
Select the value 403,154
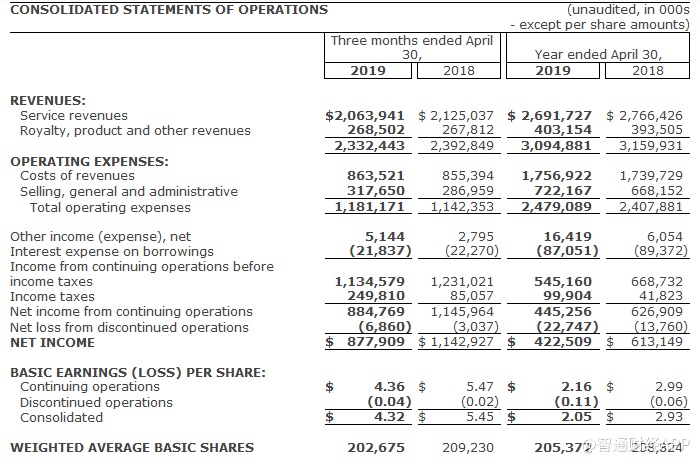pos(563,130)
